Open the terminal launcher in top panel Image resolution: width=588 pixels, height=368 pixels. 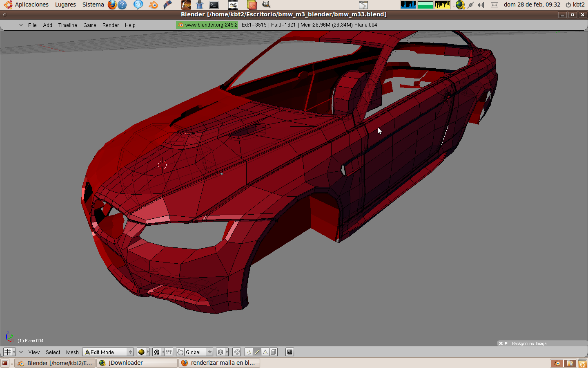click(214, 5)
